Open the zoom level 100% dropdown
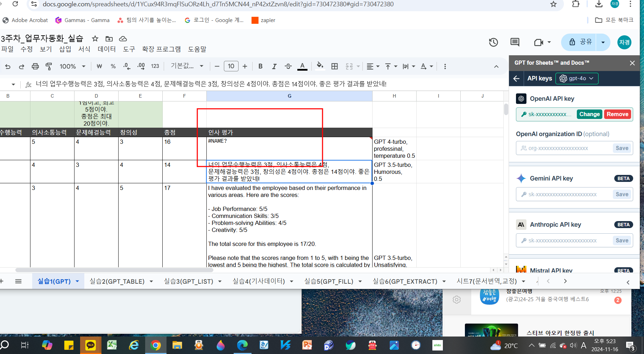The height and width of the screenshot is (354, 644). (72, 66)
